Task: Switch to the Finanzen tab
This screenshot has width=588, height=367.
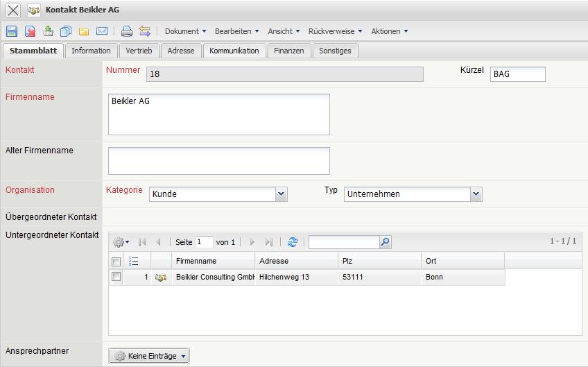Action: [x=288, y=51]
